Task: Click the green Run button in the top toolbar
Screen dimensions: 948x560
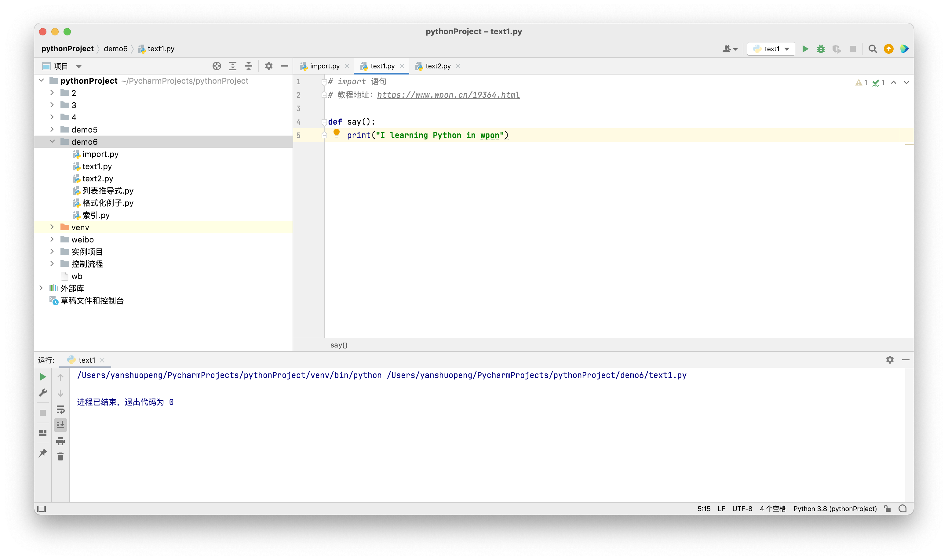Action: [805, 49]
